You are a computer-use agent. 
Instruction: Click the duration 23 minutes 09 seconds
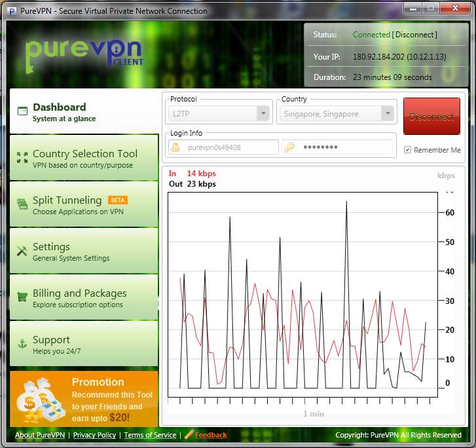tap(392, 77)
